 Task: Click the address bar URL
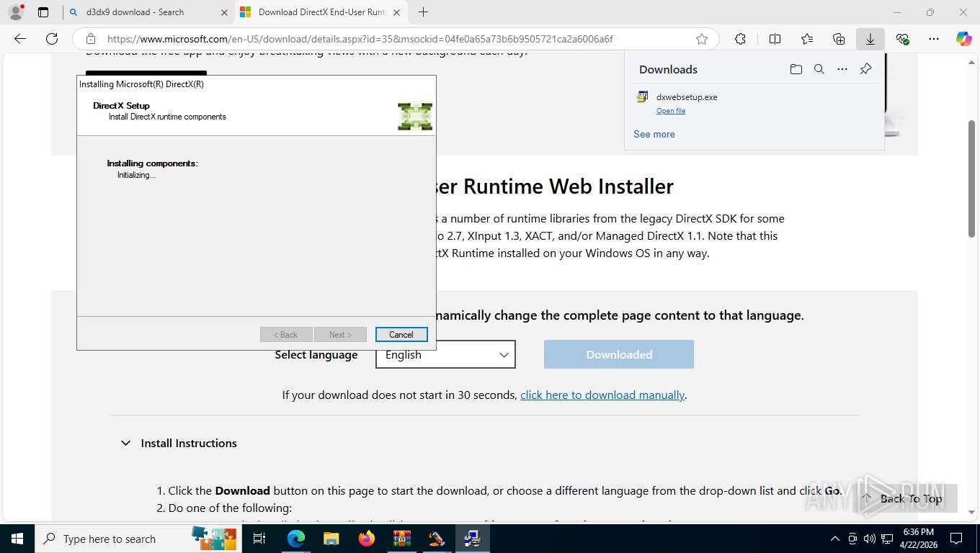[360, 39]
